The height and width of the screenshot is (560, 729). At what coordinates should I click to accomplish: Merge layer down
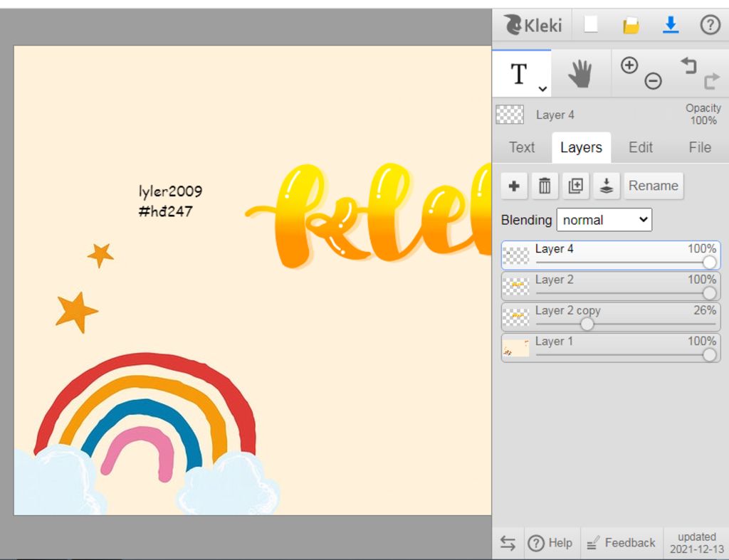pyautogui.click(x=607, y=186)
